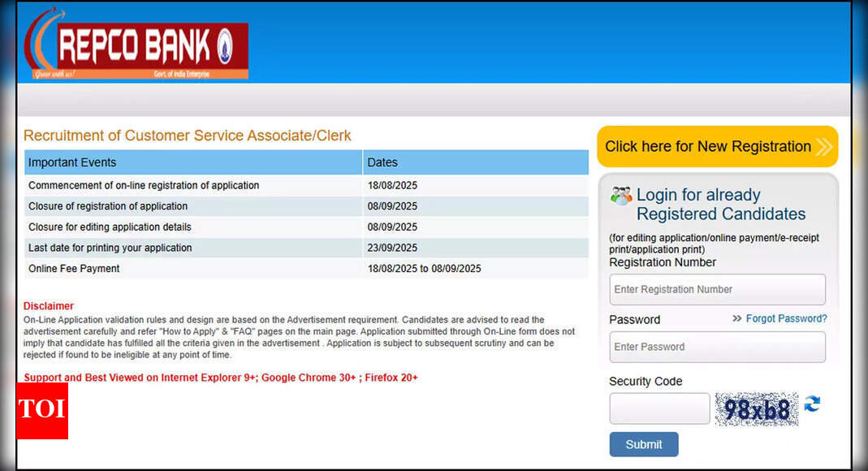Focus the Enter Registration Number field
This screenshot has height=471, width=868.
point(717,290)
